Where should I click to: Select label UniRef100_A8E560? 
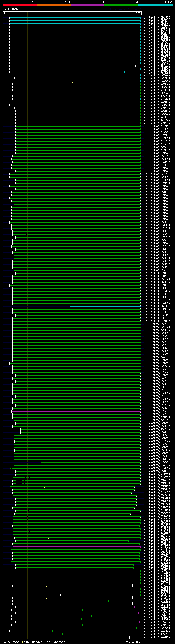[x=157, y=619]
